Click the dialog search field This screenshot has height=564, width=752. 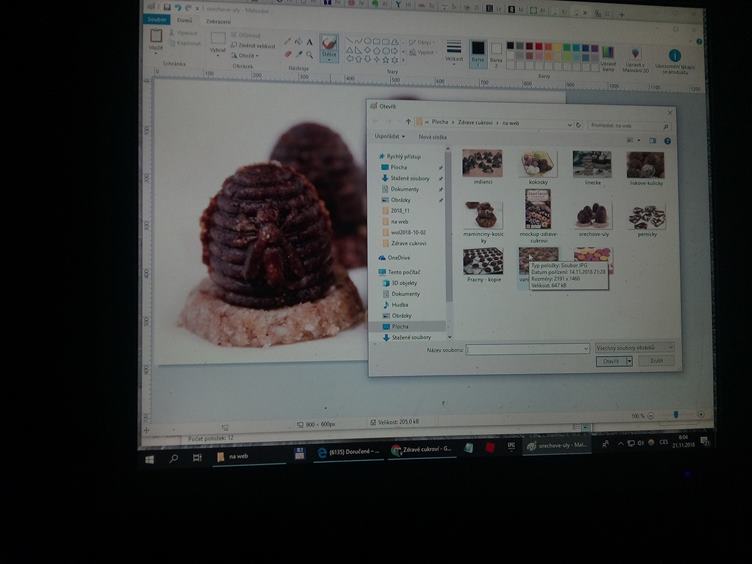628,126
